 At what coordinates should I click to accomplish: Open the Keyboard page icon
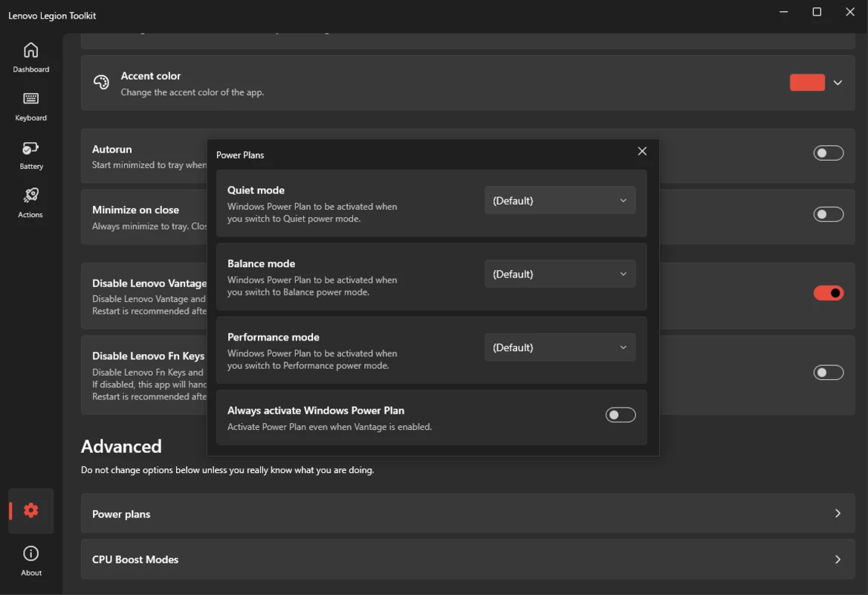tap(31, 99)
